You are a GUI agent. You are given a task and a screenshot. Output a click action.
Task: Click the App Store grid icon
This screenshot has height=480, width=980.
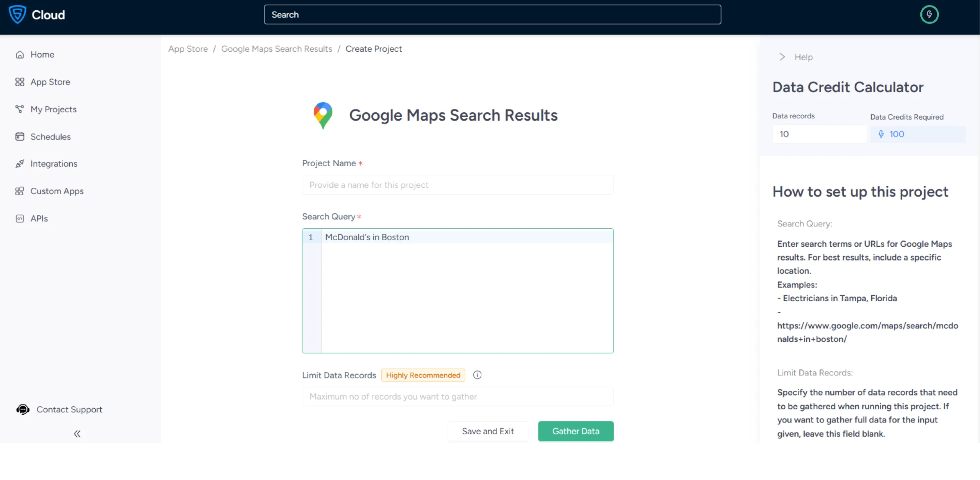coord(20,82)
